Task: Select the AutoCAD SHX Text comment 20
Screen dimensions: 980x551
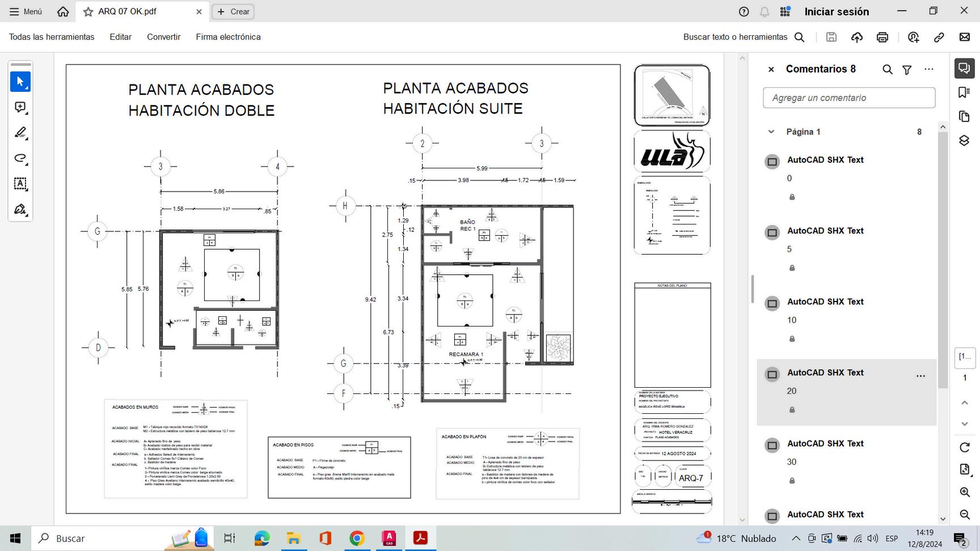Action: (x=846, y=392)
